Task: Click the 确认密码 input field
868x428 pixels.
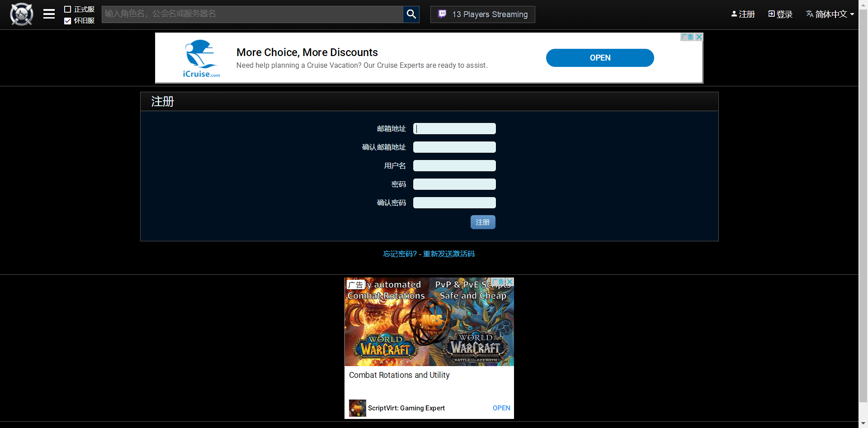Action: (x=454, y=203)
